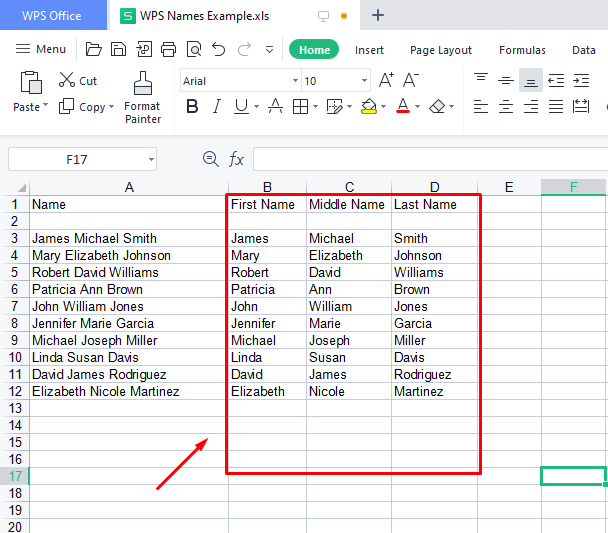Image resolution: width=608 pixels, height=533 pixels.
Task: Justify text in cell
Action: pos(556,106)
